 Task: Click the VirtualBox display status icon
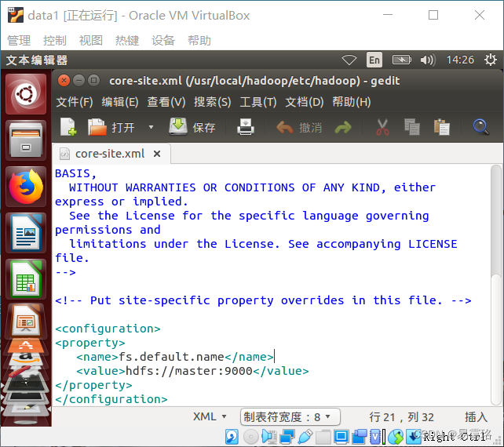[341, 437]
